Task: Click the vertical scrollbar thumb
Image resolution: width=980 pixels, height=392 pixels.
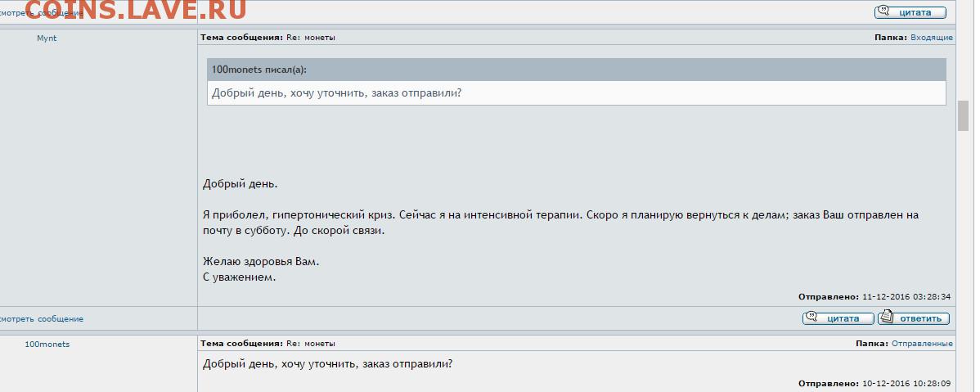Action: 963,115
